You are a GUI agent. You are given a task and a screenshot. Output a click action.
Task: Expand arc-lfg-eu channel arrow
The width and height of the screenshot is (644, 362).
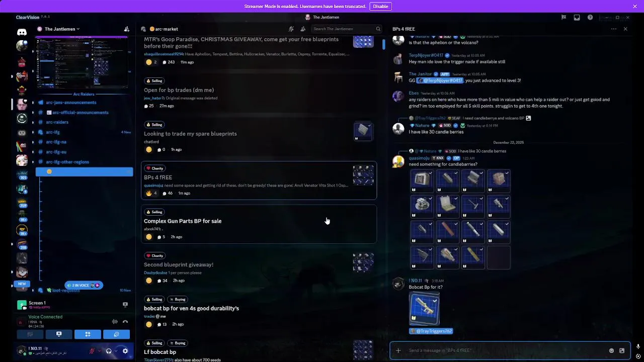33,152
